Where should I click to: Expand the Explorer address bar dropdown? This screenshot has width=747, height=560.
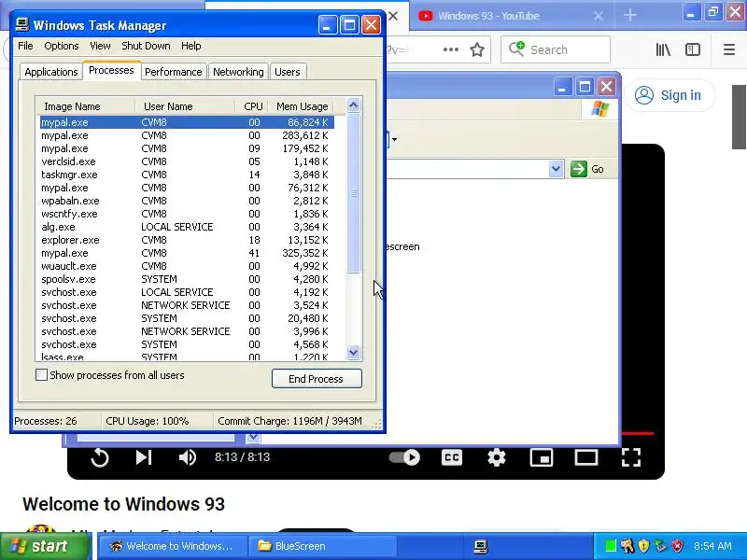556,169
